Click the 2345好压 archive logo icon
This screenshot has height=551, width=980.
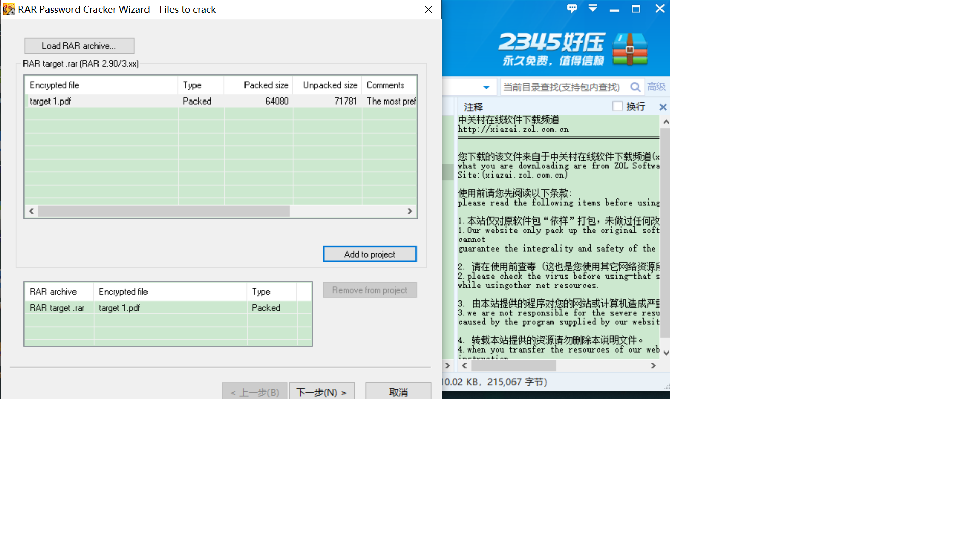pyautogui.click(x=630, y=49)
